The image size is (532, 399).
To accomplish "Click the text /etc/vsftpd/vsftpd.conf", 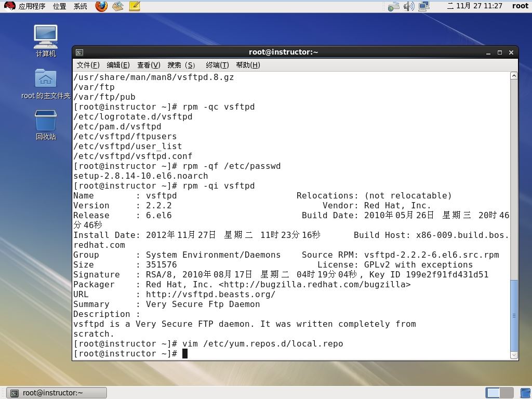I will tap(133, 156).
